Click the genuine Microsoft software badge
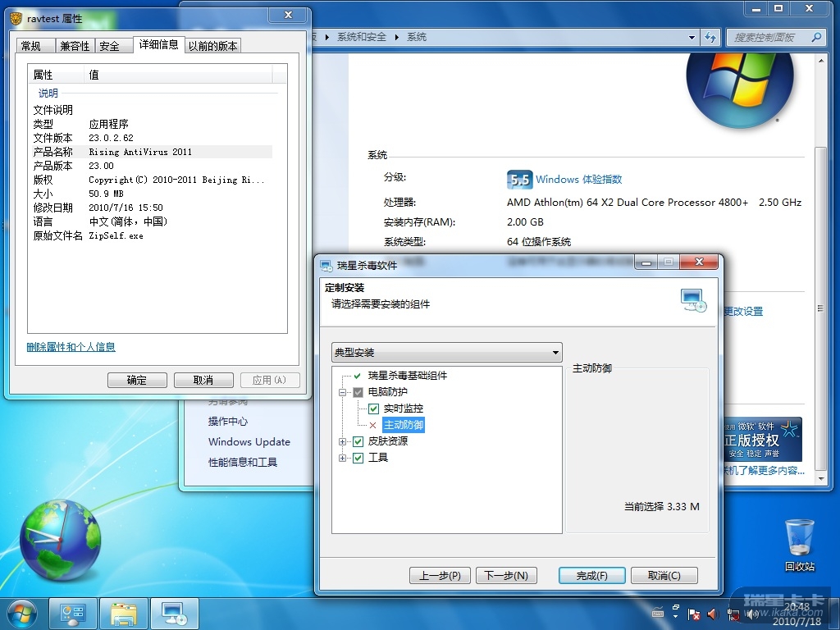This screenshot has width=840, height=630. pos(763,440)
